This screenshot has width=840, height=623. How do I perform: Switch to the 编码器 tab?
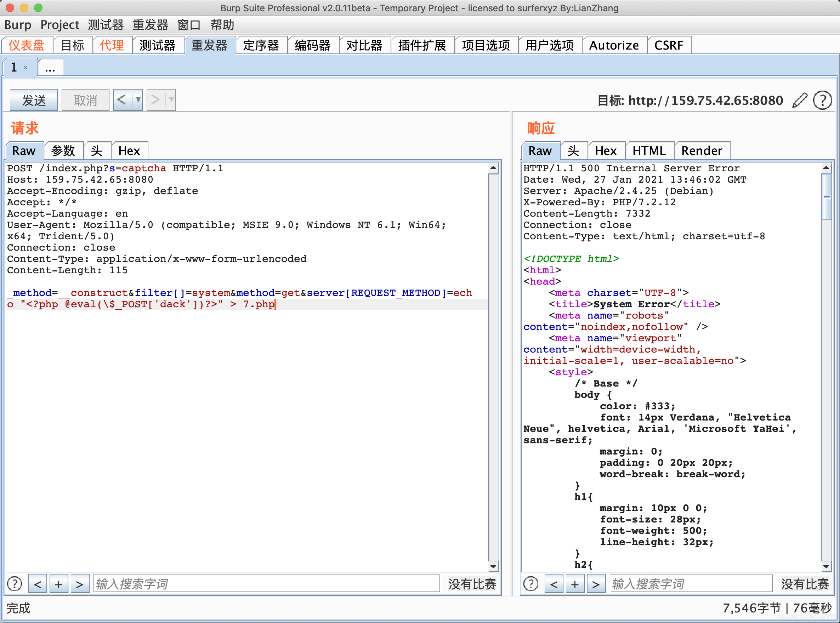tap(313, 45)
